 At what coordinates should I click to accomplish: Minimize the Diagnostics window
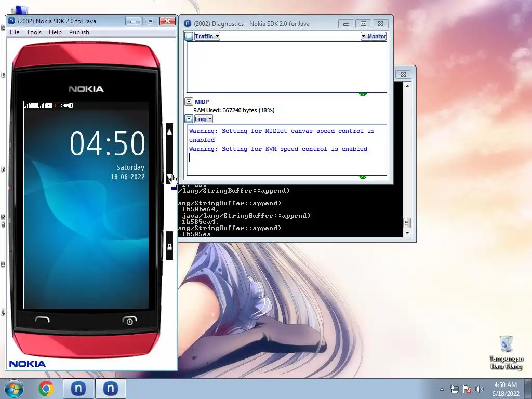(346, 24)
